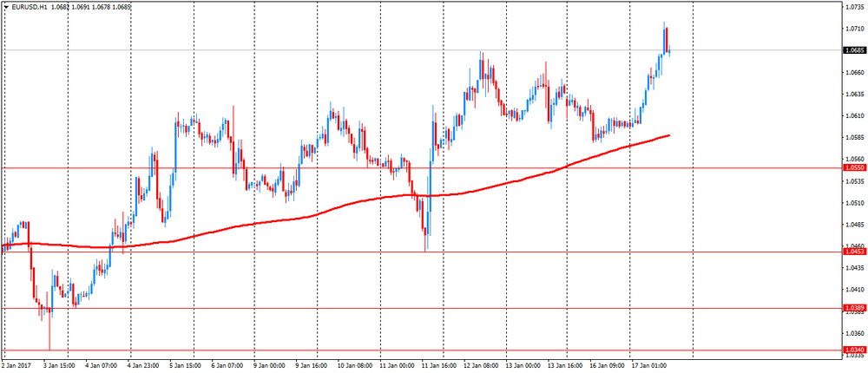Image resolution: width=868 pixels, height=373 pixels.
Task: Click 1.0435 on the price axis
Action: [x=853, y=268]
